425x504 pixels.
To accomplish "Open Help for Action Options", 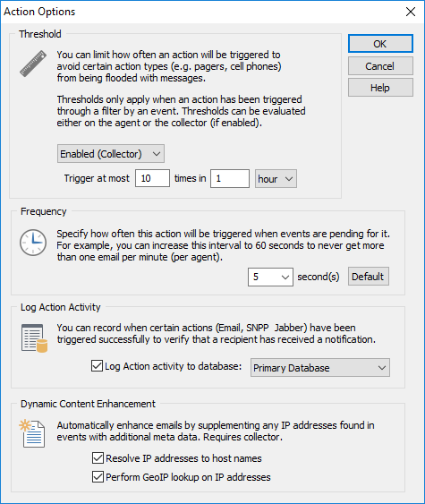I will point(380,88).
